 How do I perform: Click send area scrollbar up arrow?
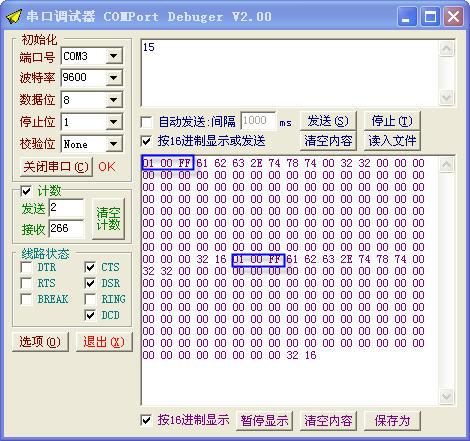446,49
